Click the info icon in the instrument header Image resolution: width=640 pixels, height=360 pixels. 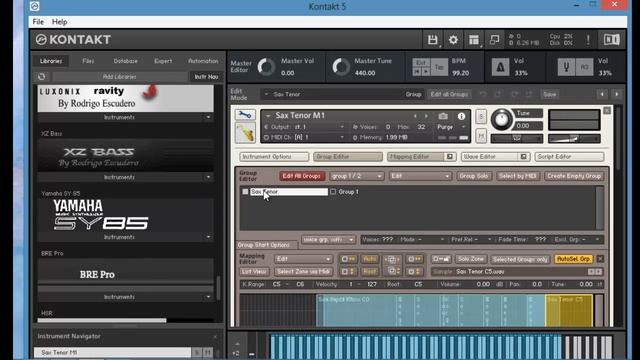point(461,116)
